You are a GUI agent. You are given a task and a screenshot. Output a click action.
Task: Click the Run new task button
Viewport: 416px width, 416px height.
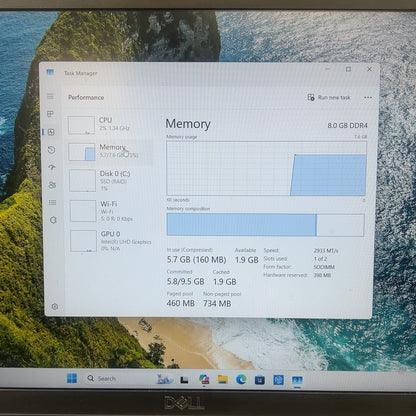329,97
